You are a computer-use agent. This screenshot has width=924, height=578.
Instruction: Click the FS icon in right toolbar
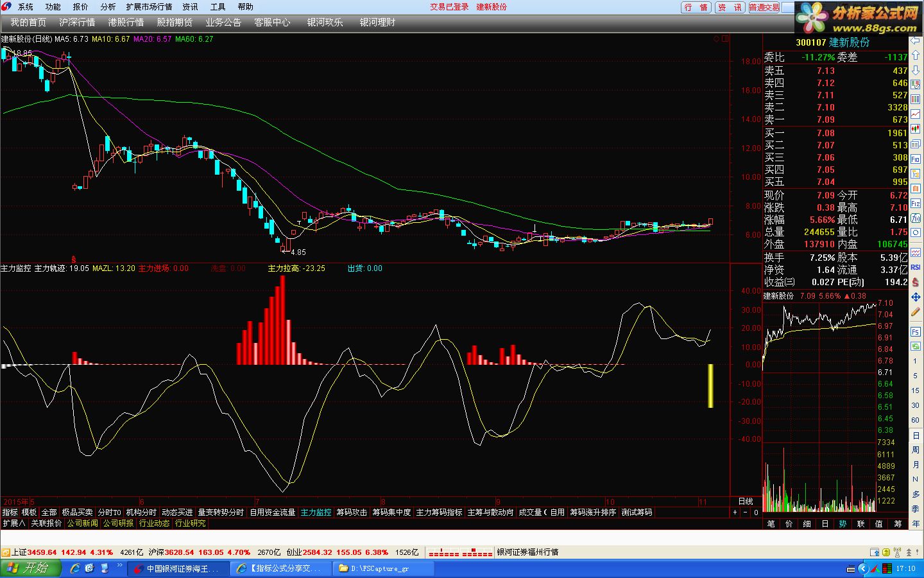pyautogui.click(x=916, y=331)
